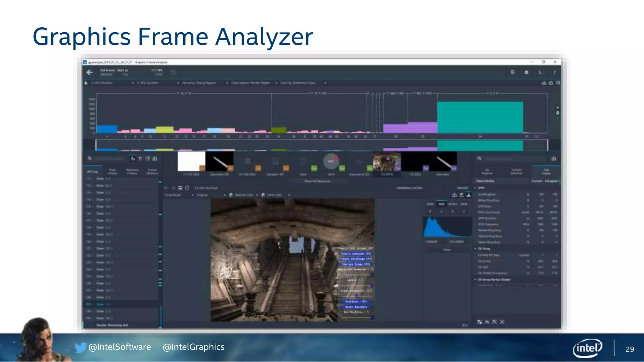The image size is (644, 362).
Task: Click the bar chart view icon above chart
Action: tap(544, 83)
